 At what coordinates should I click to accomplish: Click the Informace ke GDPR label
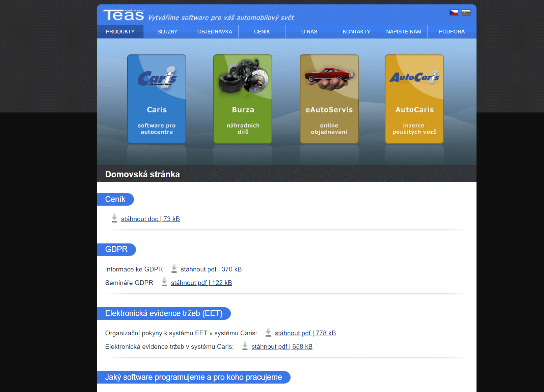click(134, 269)
